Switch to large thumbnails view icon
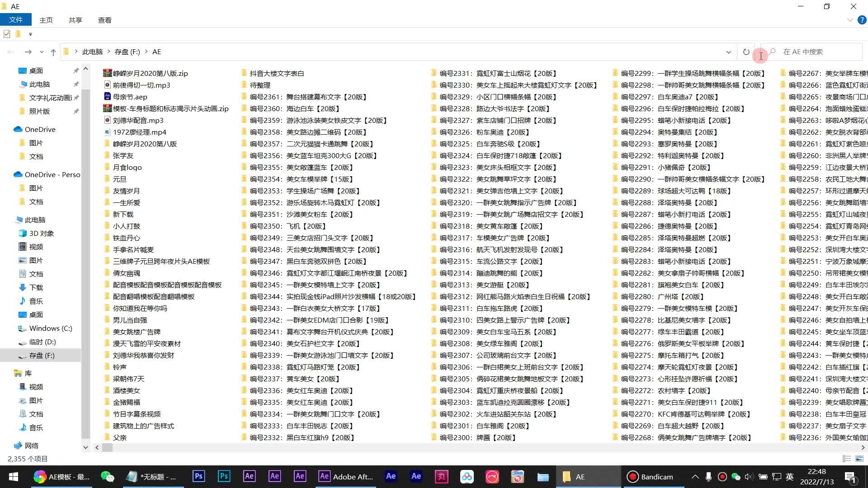 click(859, 459)
